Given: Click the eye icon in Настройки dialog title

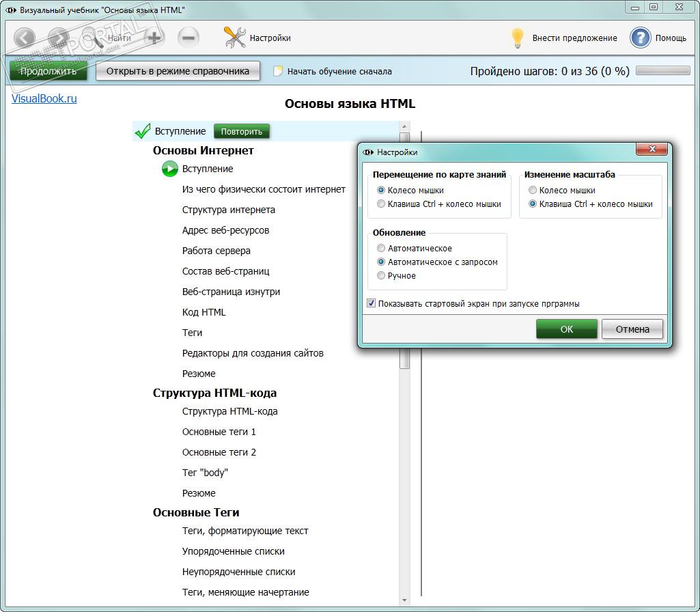Looking at the screenshot, I should [x=368, y=152].
